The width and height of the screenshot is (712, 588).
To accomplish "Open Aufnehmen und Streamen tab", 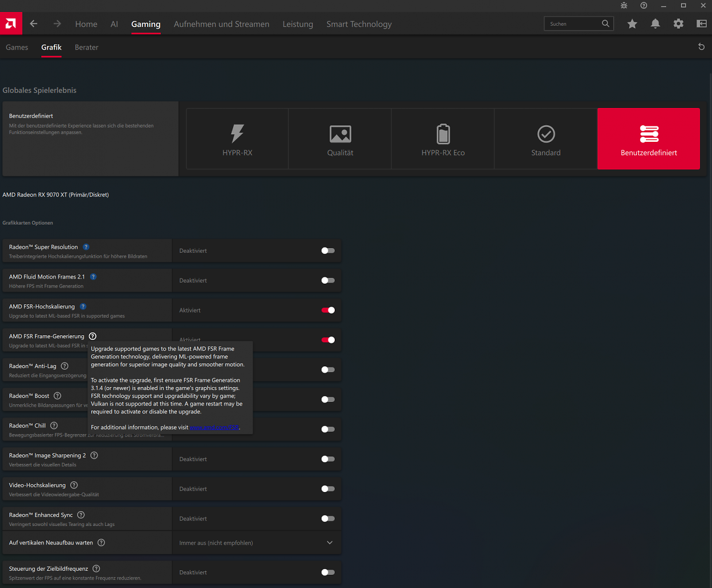I will 222,24.
